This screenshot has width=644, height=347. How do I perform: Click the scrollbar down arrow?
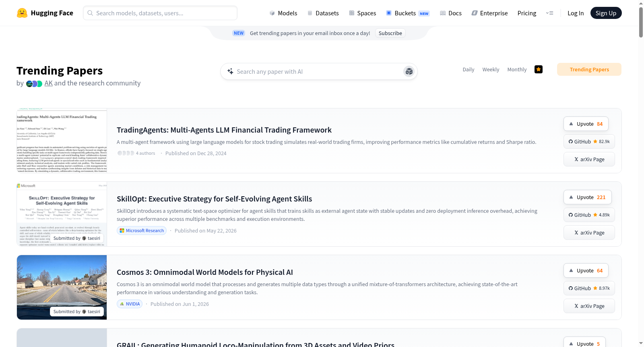click(641, 343)
